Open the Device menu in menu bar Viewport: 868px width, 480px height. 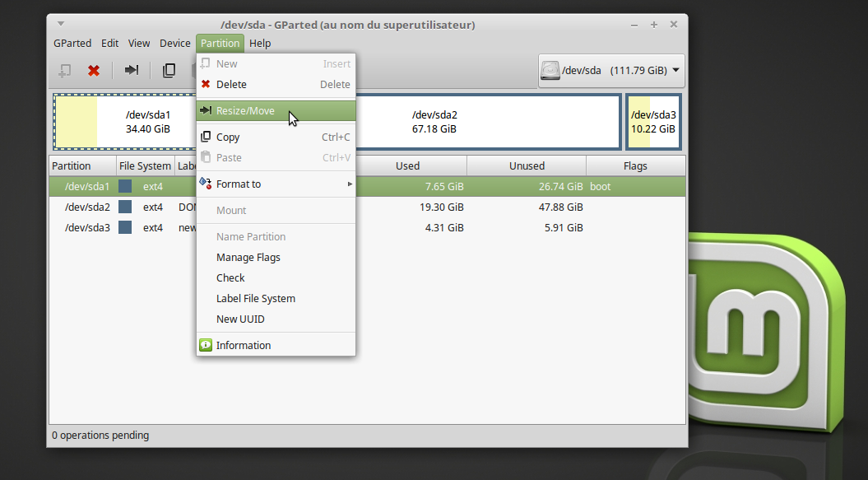(x=174, y=43)
